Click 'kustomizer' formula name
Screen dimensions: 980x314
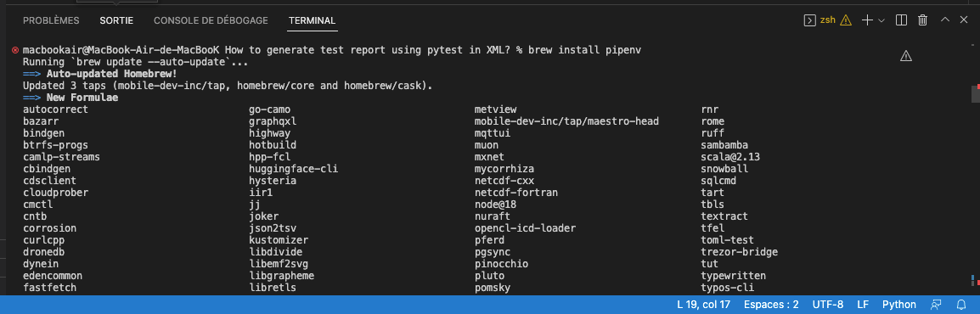(279, 239)
